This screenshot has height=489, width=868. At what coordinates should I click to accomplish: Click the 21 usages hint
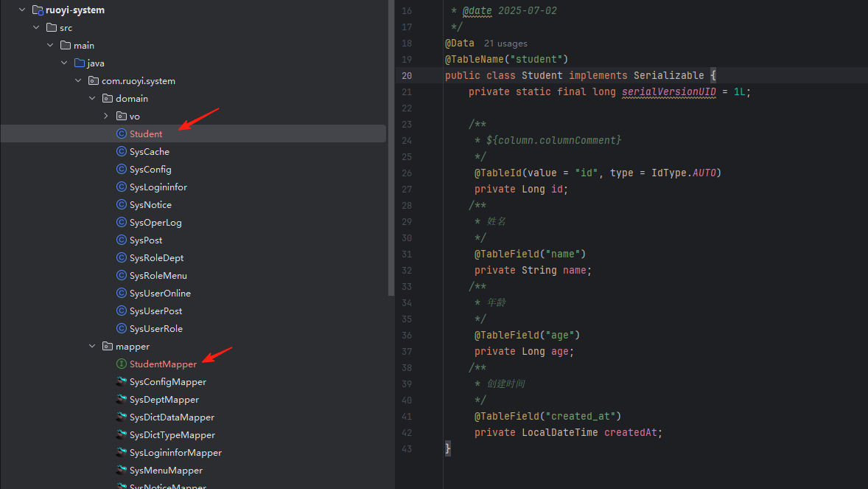pos(505,44)
